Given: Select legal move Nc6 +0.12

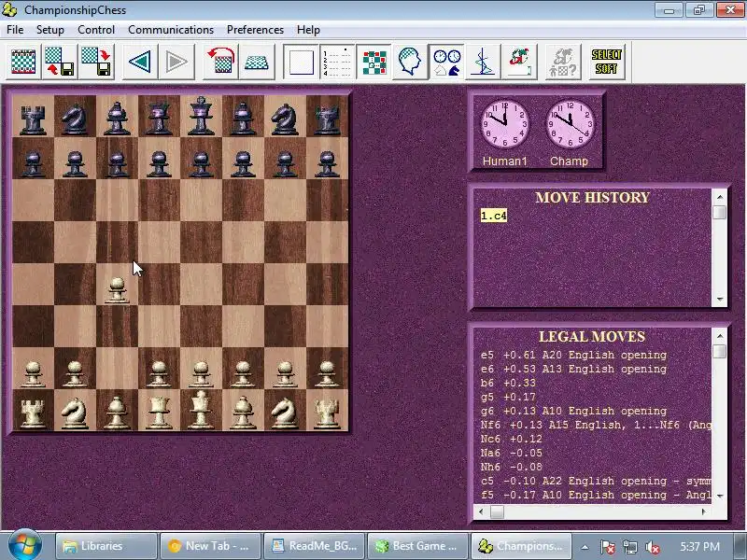Looking at the screenshot, I should [x=511, y=439].
